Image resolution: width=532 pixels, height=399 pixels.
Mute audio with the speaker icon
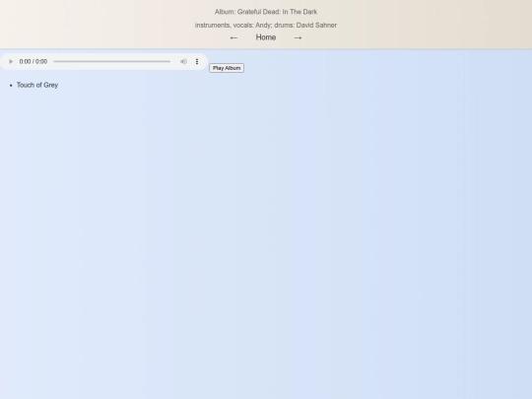pyautogui.click(x=183, y=61)
